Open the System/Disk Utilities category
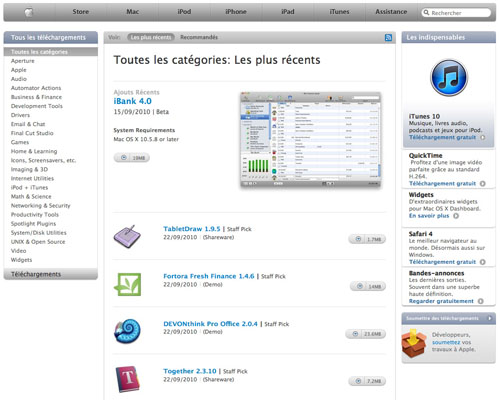500x400 pixels. [x=39, y=233]
